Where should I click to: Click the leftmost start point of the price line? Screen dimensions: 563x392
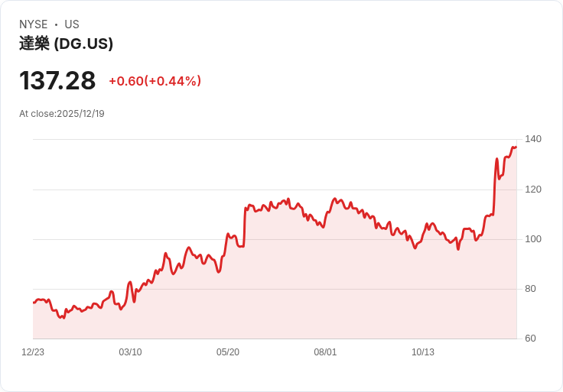point(34,303)
